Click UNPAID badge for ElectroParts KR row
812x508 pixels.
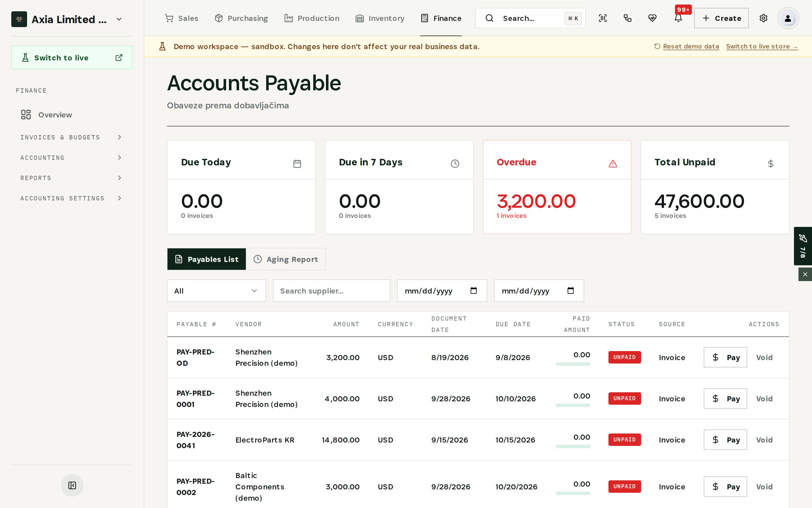pos(625,439)
